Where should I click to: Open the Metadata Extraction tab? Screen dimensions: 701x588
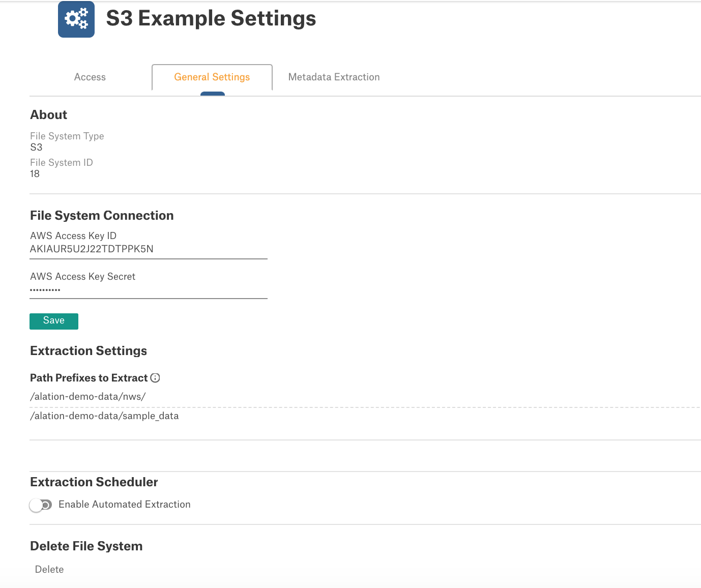coord(334,77)
